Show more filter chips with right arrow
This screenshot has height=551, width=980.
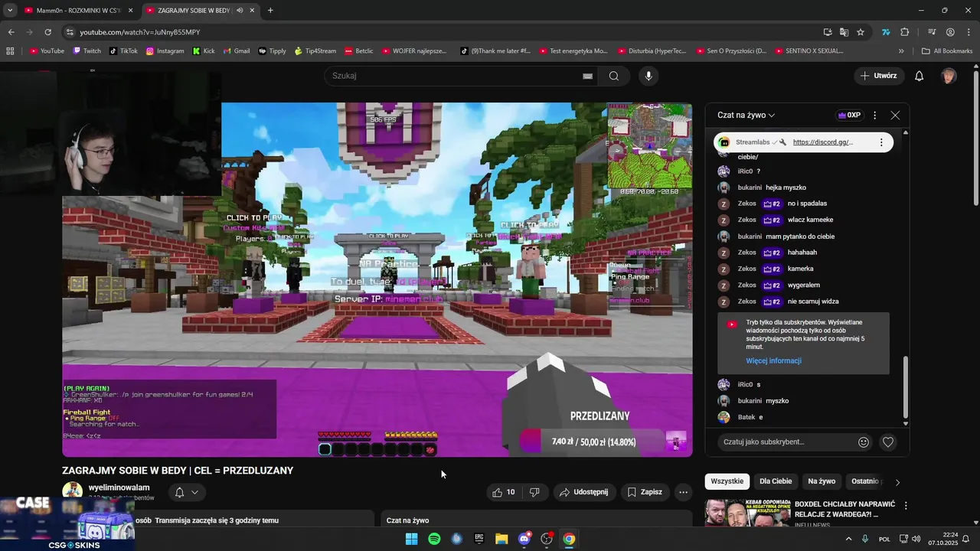pos(897,482)
